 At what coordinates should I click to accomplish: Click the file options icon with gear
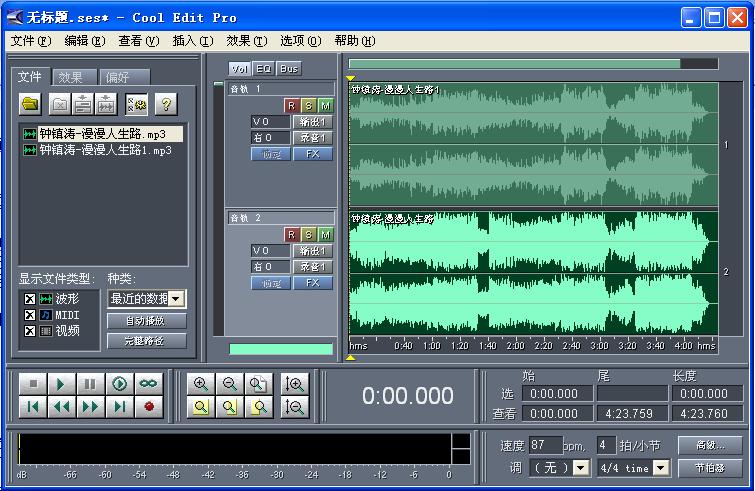coord(137,104)
